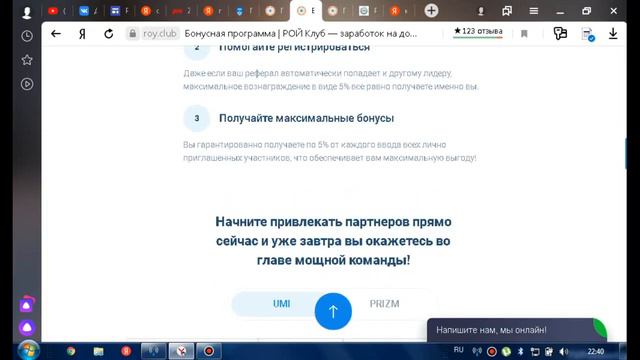Switch to the last Yandex tab before the plus
This screenshot has width=640, height=360.
[399, 11]
